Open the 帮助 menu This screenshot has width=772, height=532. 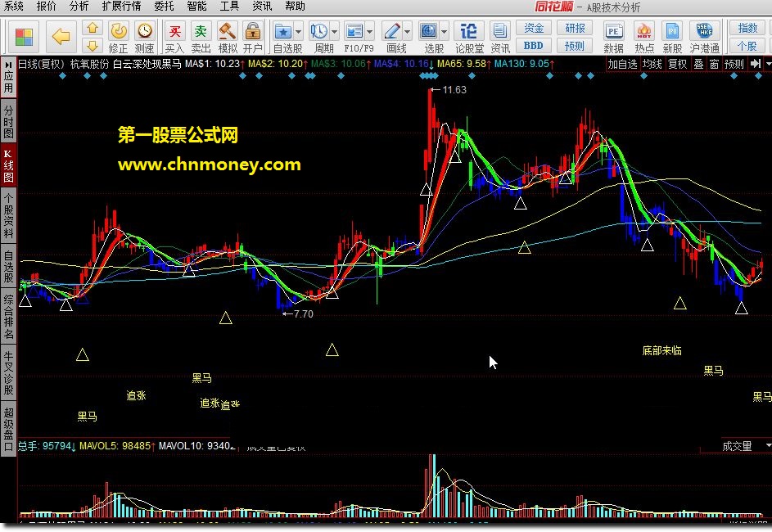(x=295, y=6)
